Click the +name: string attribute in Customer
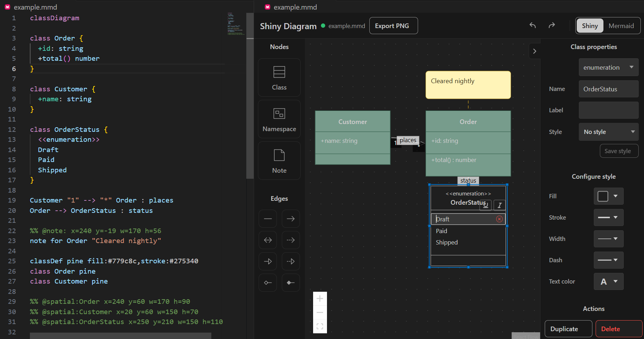Screen dimensions: 644x339 click(339, 141)
